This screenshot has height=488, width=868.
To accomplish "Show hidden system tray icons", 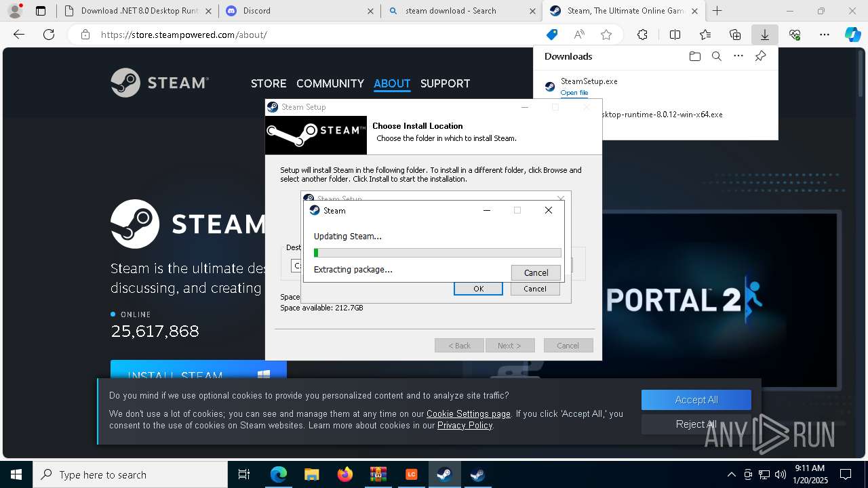I will pyautogui.click(x=731, y=474).
